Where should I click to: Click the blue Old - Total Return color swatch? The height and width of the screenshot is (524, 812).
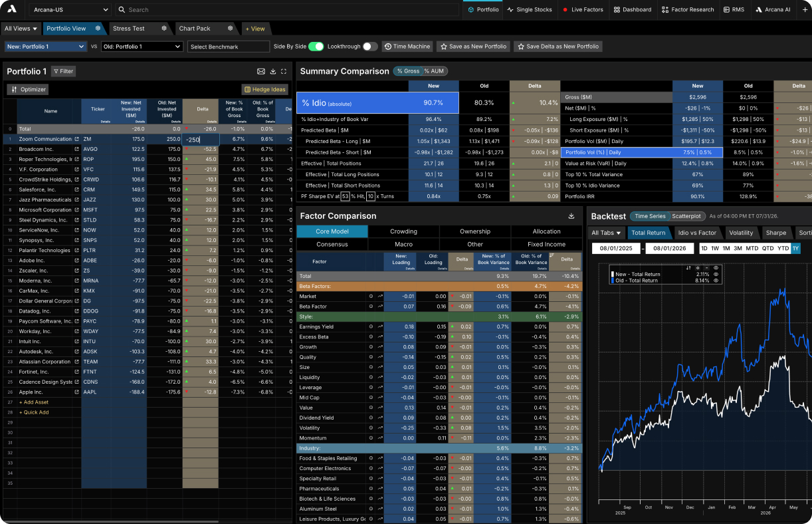(x=613, y=281)
